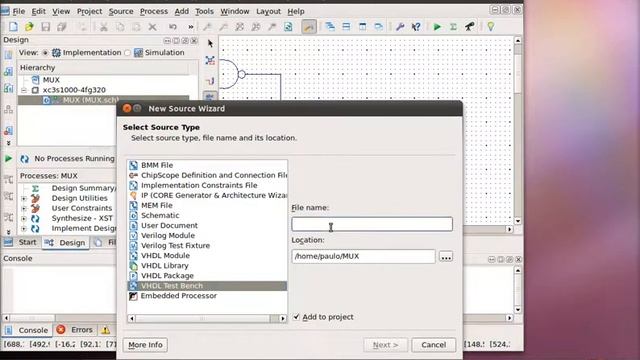Collapse the xc3s1000-4fg320 hierarchy node

(24, 90)
